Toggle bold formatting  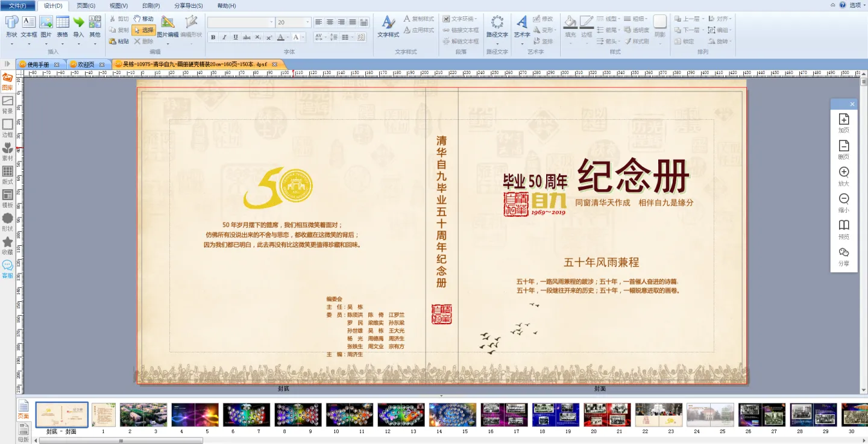pyautogui.click(x=213, y=37)
